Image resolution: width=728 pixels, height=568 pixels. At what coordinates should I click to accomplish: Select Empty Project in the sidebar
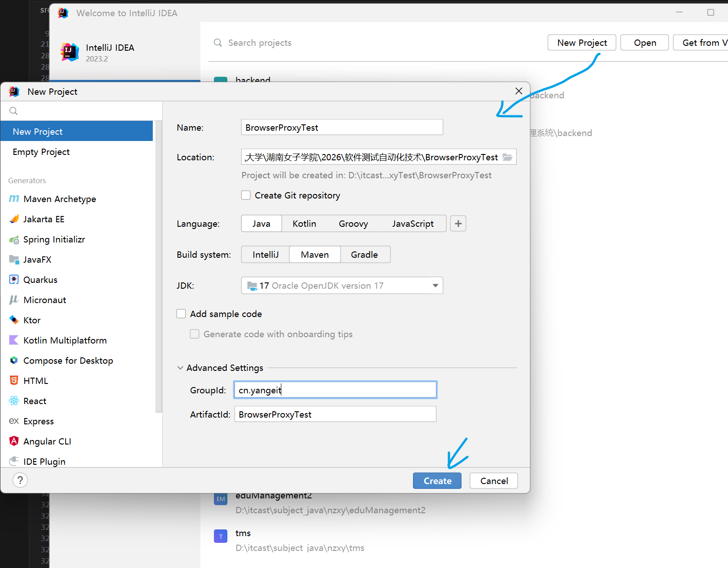tap(41, 152)
